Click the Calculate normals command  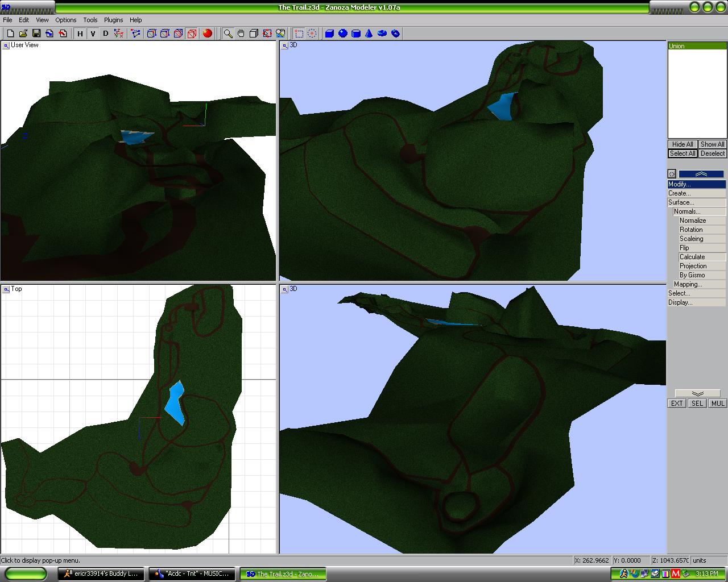[x=692, y=257]
